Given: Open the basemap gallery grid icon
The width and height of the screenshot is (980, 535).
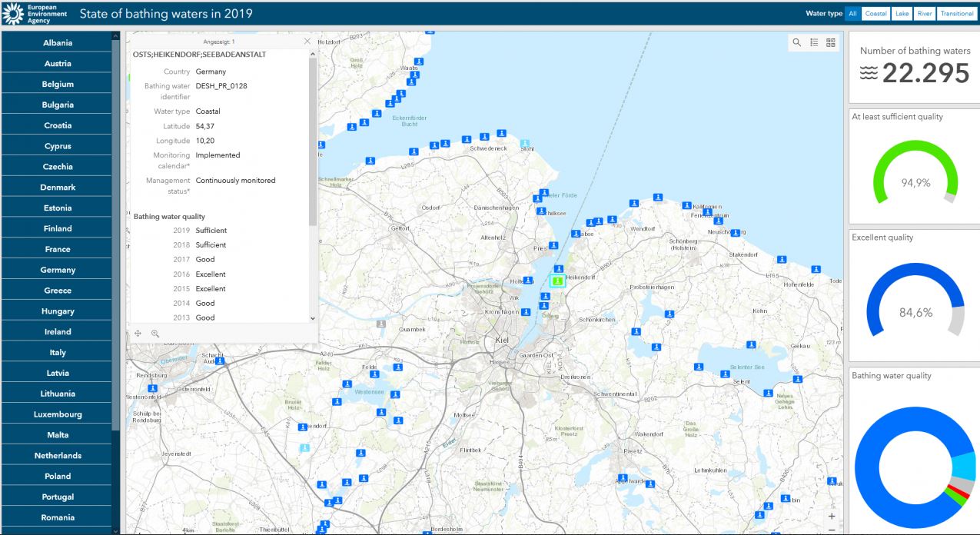Looking at the screenshot, I should pyautogui.click(x=831, y=43).
